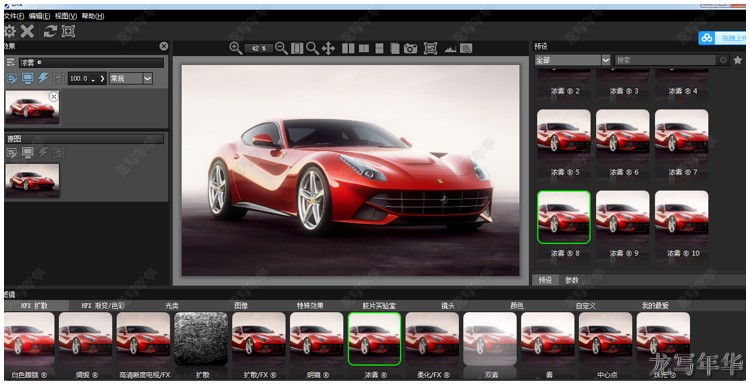
Task: Toggle the blue monitor preview icon for 浓雾
Action: tap(28, 78)
